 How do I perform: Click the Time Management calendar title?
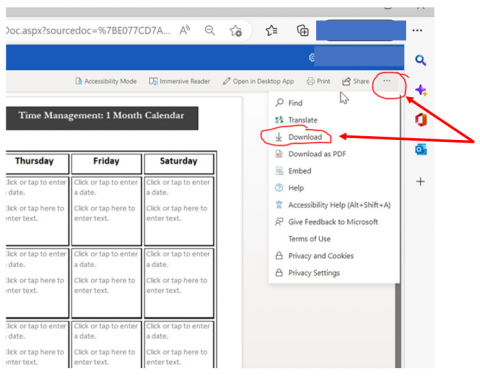101,115
